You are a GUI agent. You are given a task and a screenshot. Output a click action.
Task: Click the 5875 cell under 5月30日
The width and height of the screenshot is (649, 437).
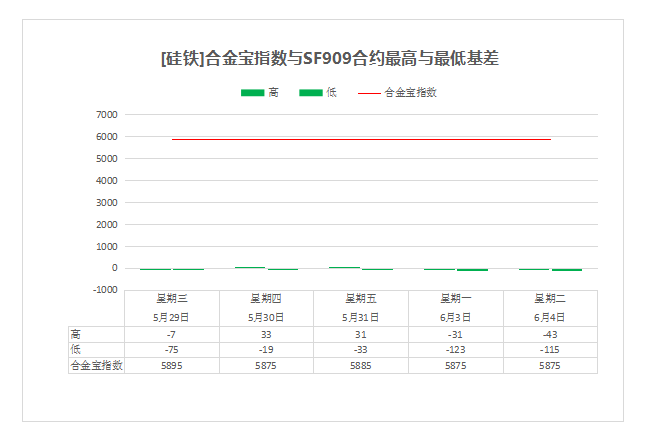(x=266, y=366)
